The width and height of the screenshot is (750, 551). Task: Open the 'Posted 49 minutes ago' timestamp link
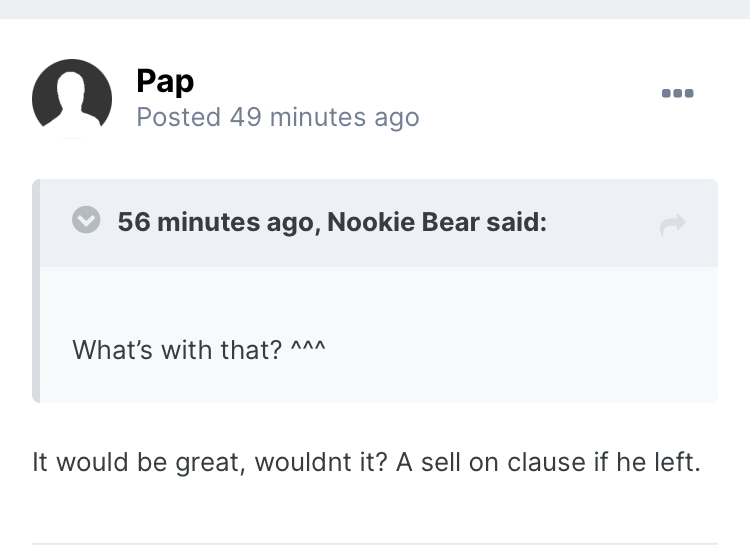click(278, 117)
